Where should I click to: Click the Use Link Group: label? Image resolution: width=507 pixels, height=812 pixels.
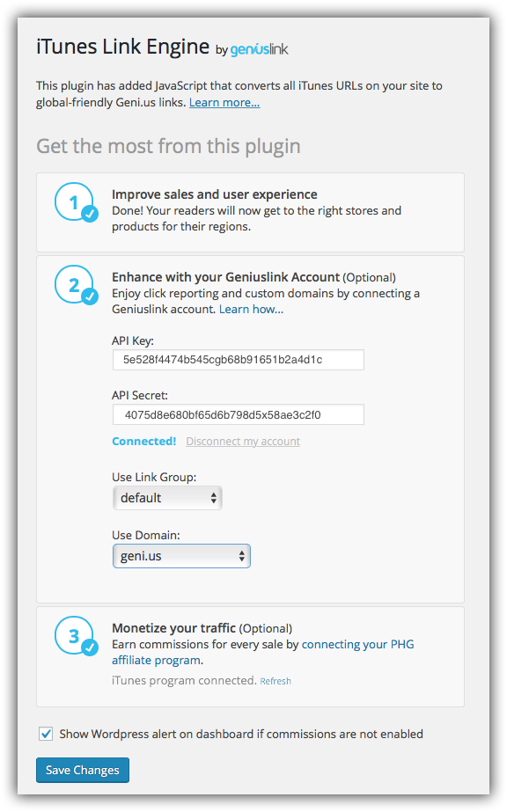click(x=154, y=478)
